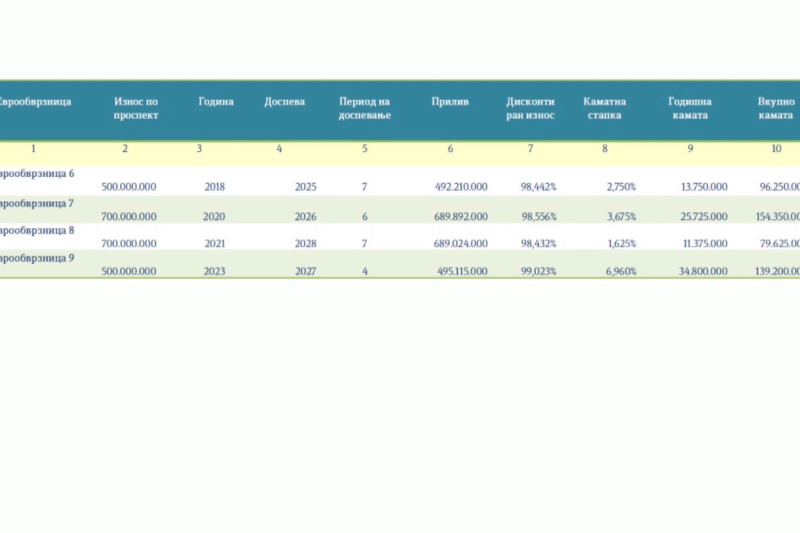Screen dimensions: 800x533
Task: Select the row label Еврообврзница 9
Action: (x=37, y=258)
